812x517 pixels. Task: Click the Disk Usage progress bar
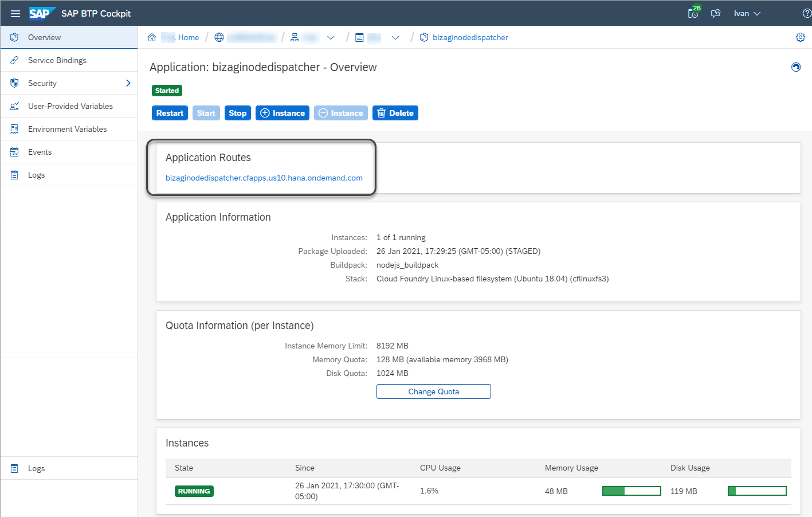click(x=757, y=491)
